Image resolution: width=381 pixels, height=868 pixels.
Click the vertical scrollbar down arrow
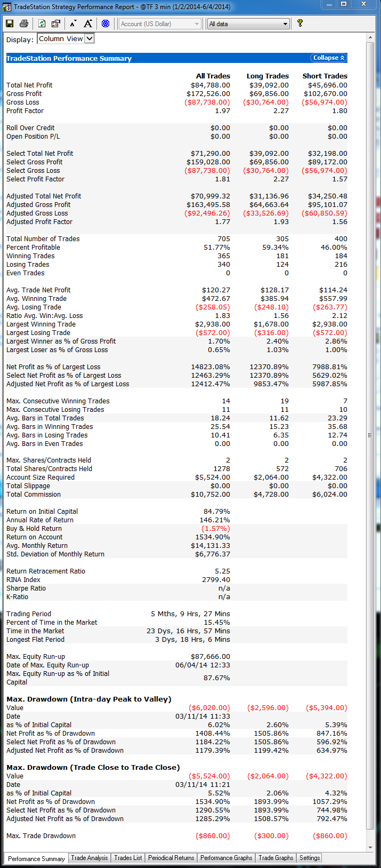click(x=370, y=848)
